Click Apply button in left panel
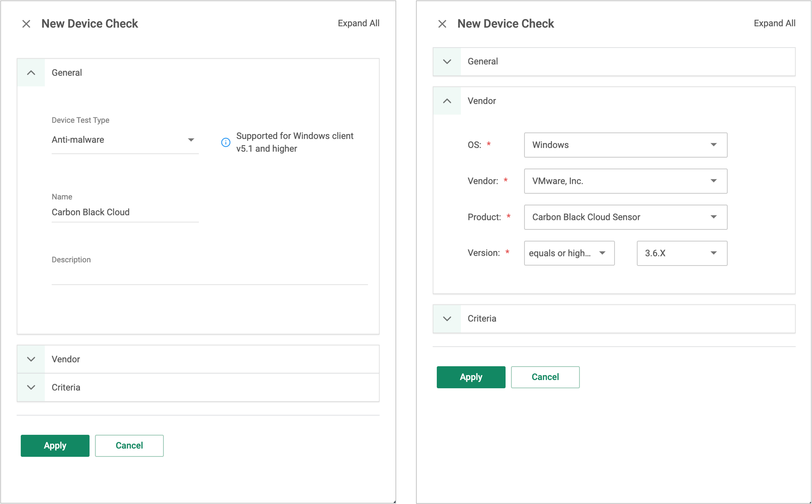 pyautogui.click(x=55, y=446)
